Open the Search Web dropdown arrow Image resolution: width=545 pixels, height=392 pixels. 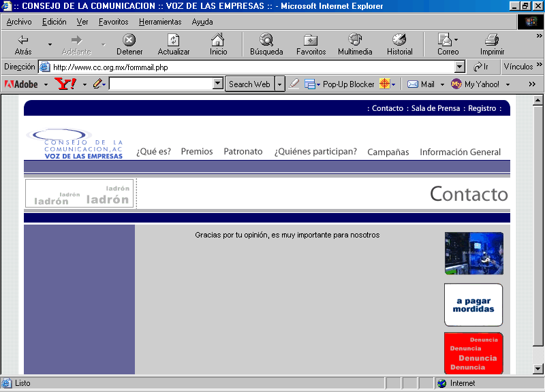[280, 84]
